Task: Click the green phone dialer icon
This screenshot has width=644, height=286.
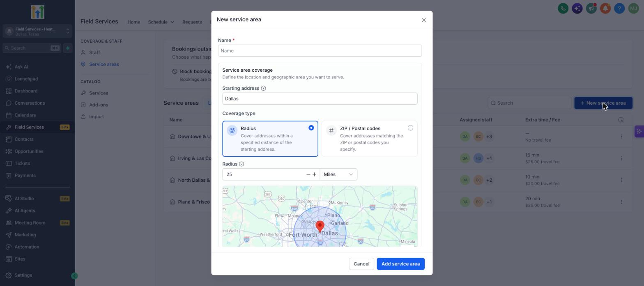Action: coord(563,8)
